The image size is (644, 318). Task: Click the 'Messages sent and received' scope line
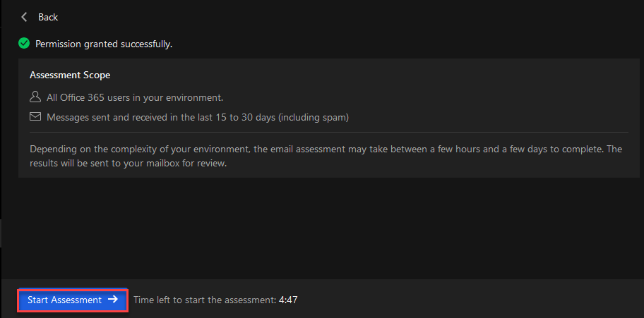pyautogui.click(x=198, y=117)
